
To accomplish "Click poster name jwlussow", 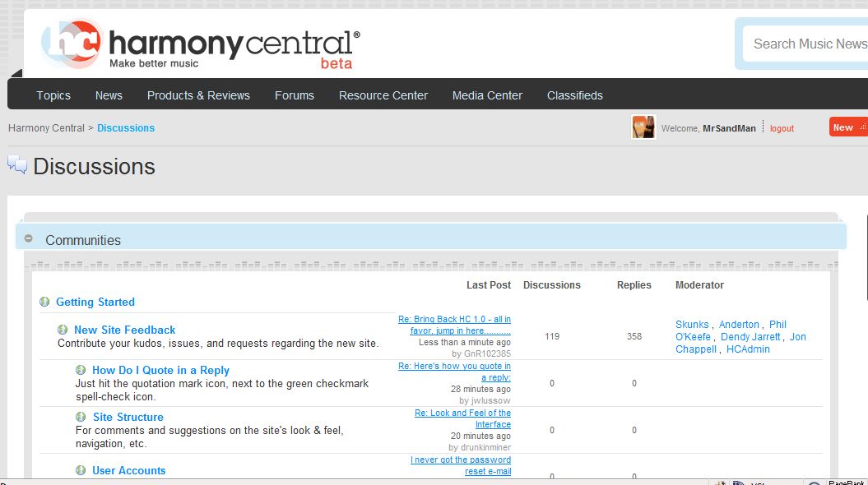I will click(x=490, y=400).
